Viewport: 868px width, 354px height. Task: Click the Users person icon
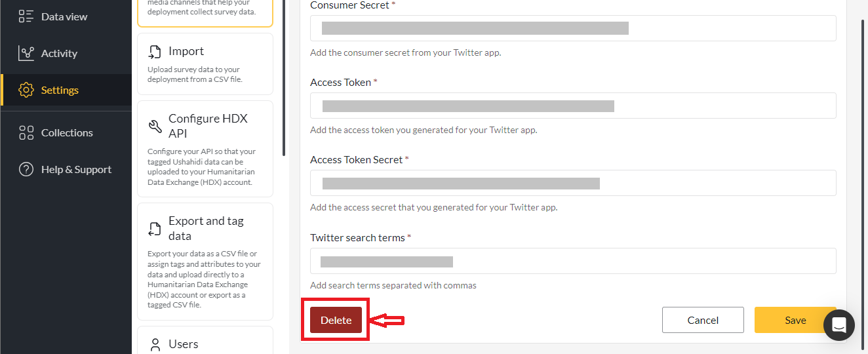click(155, 344)
